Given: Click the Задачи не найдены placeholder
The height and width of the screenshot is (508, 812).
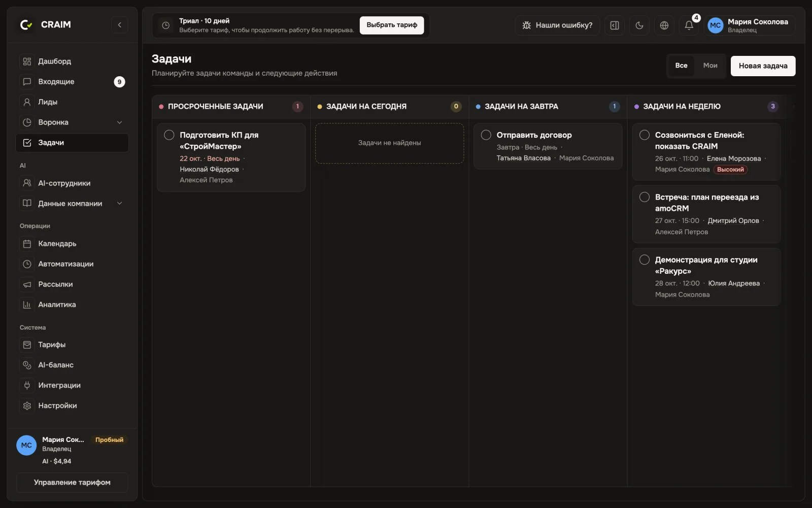Looking at the screenshot, I should pyautogui.click(x=389, y=143).
